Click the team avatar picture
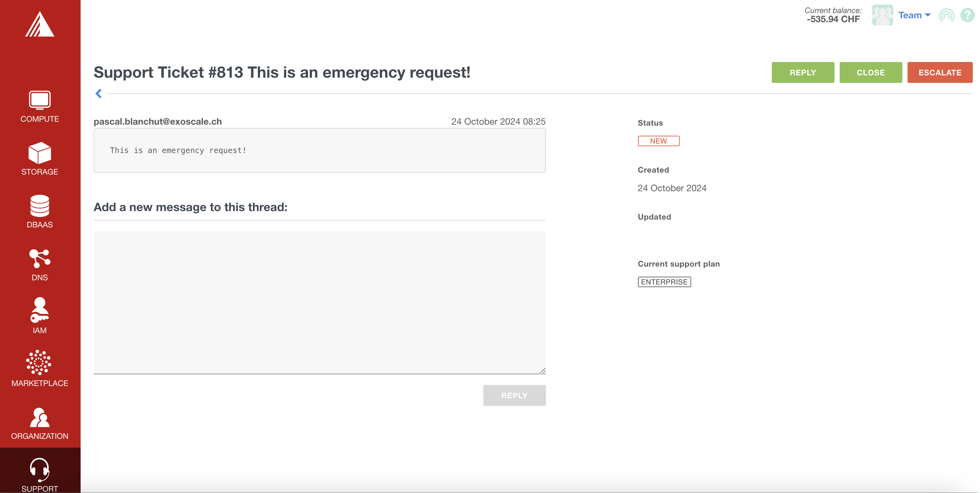This screenshot has height=493, width=980. click(882, 15)
